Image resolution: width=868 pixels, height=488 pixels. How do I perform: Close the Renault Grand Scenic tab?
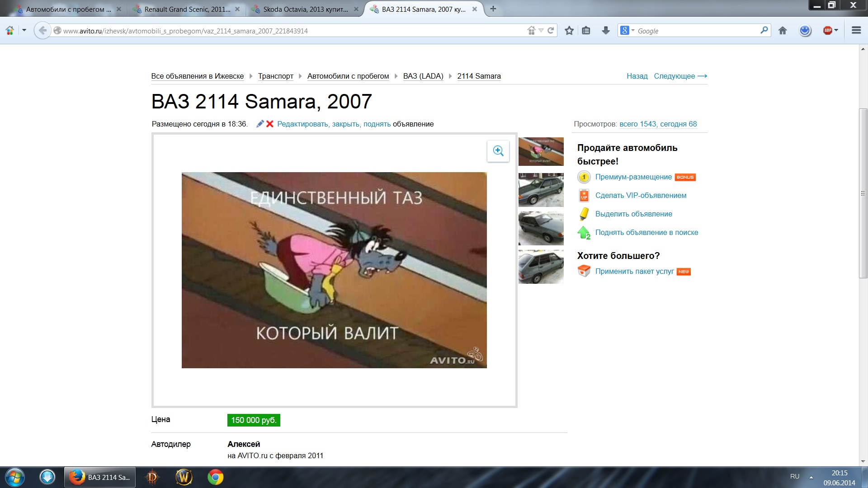237,9
